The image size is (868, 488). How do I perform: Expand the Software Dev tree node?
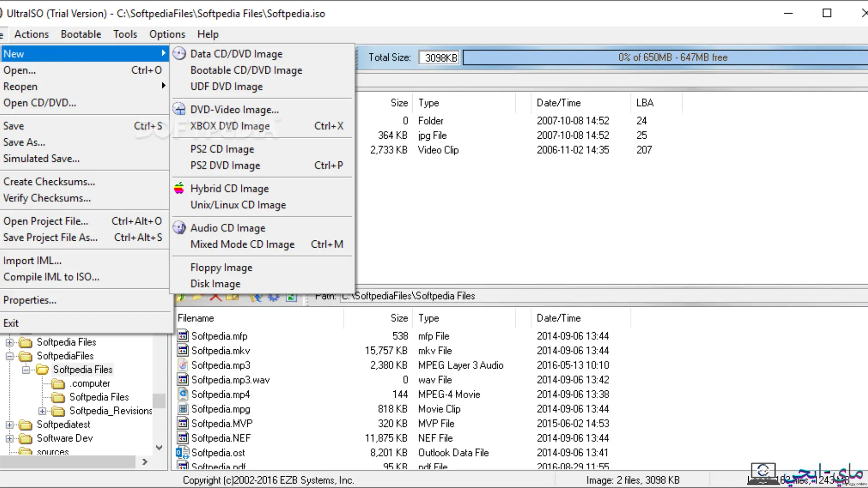coord(9,438)
